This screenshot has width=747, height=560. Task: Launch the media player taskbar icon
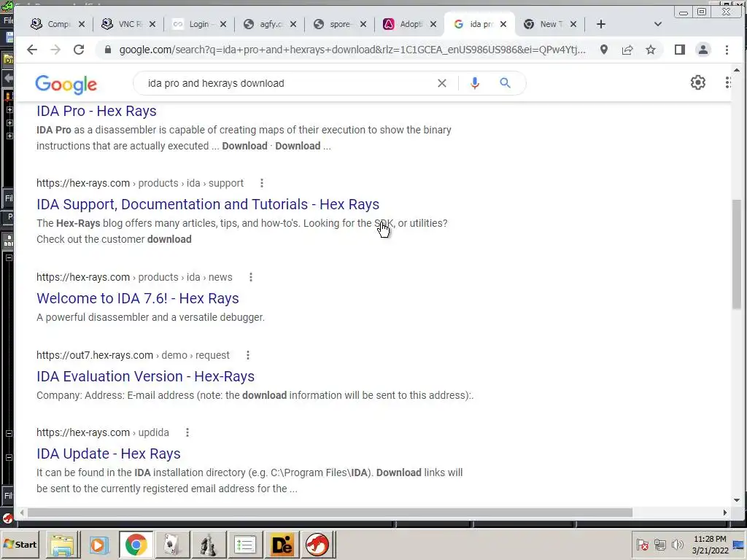[x=99, y=545]
